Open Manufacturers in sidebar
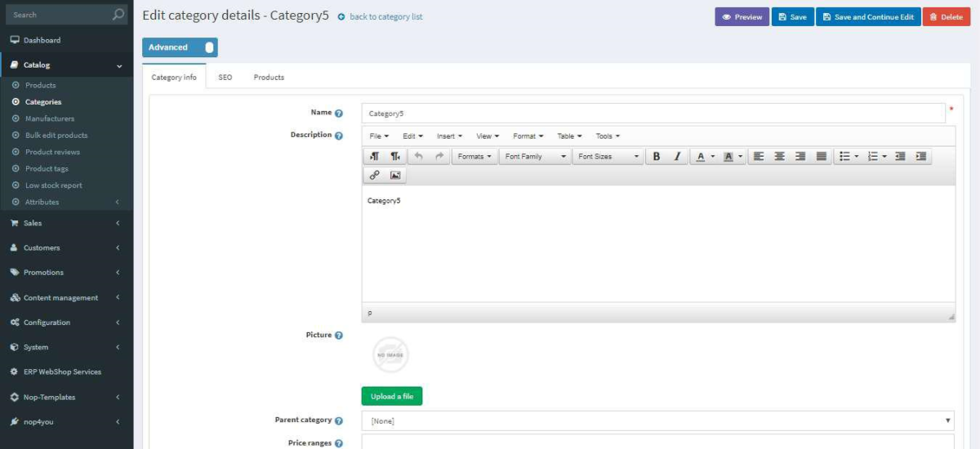Image resolution: width=980 pixels, height=449 pixels. click(50, 118)
